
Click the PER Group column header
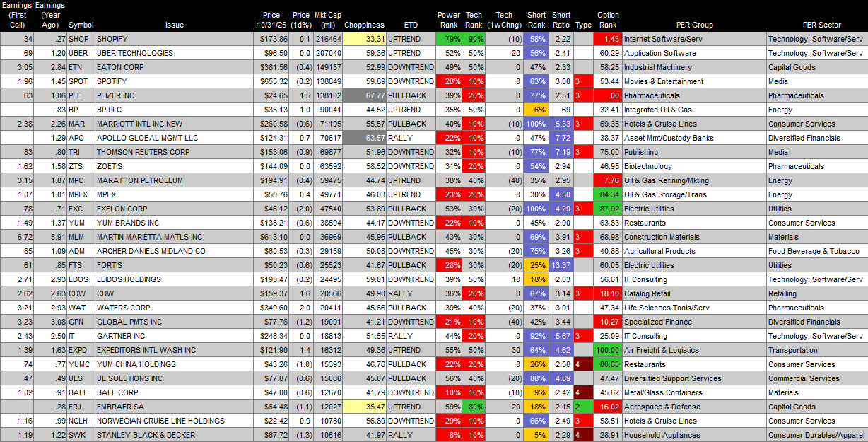pyautogui.click(x=693, y=25)
